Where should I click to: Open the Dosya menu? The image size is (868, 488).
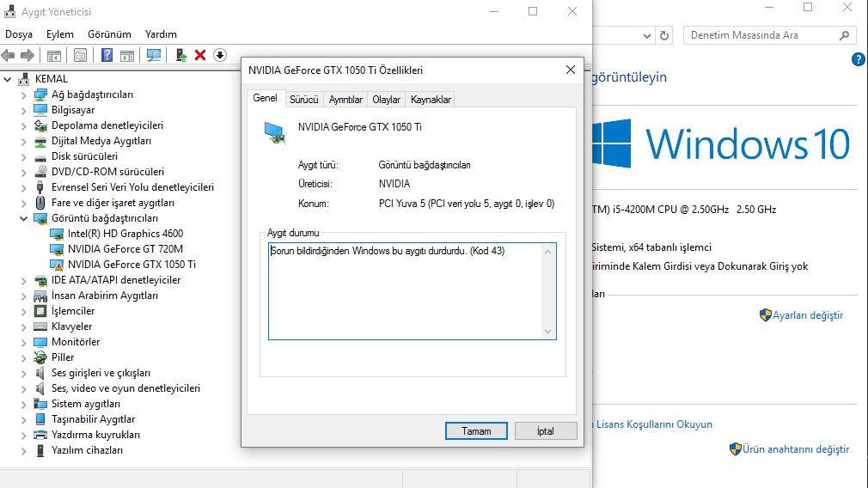[19, 34]
